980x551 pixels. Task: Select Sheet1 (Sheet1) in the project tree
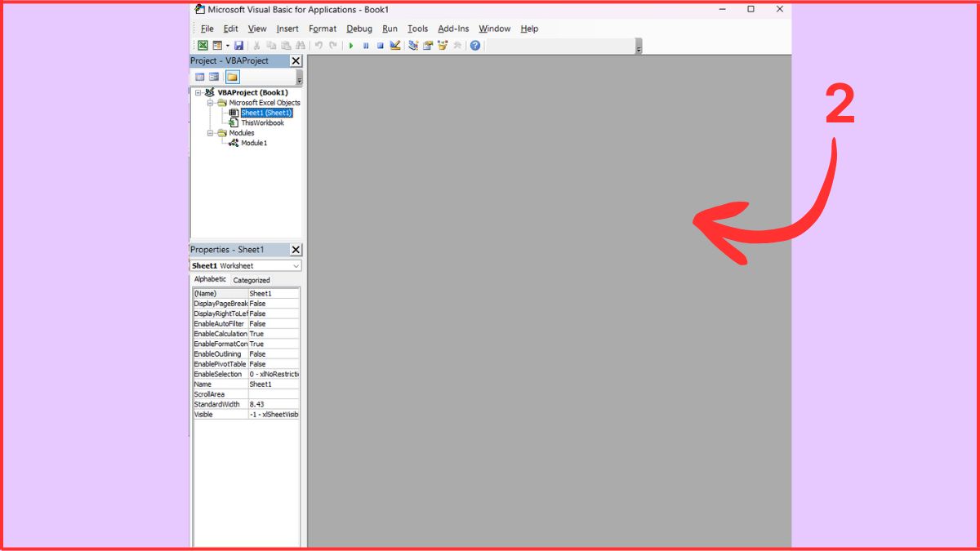point(266,113)
